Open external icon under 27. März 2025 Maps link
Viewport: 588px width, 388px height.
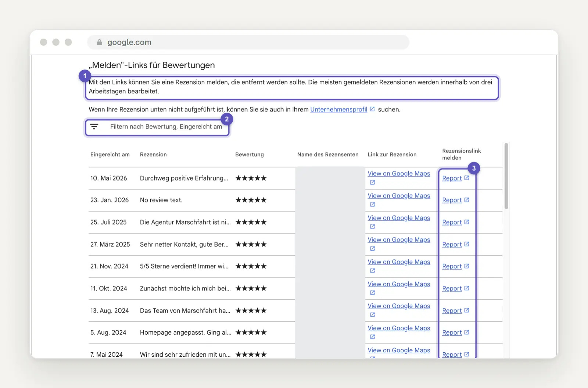[x=372, y=249]
